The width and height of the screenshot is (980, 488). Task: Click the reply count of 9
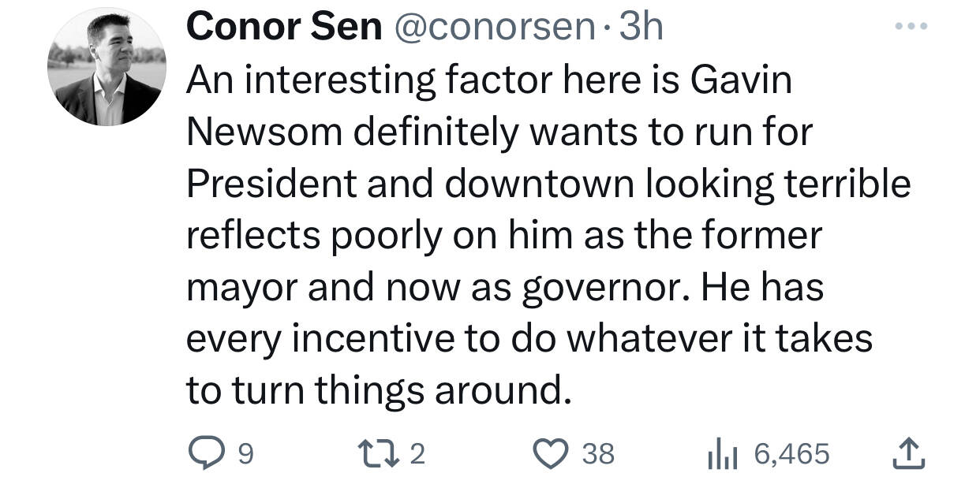[245, 454]
